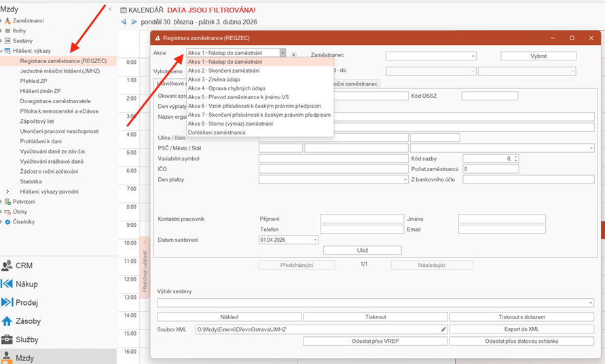Click pencil icon next to Soubor XML path
This screenshot has width=605, height=364.
[443, 329]
